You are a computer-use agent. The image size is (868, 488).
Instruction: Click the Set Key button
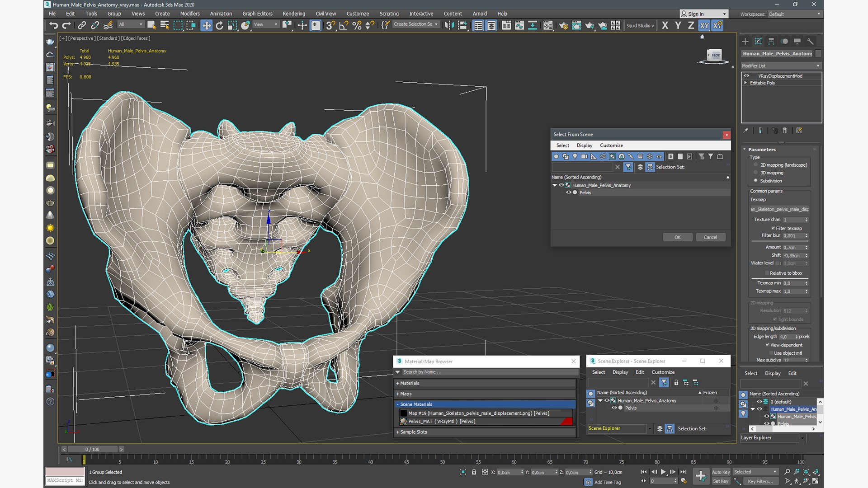tap(721, 481)
